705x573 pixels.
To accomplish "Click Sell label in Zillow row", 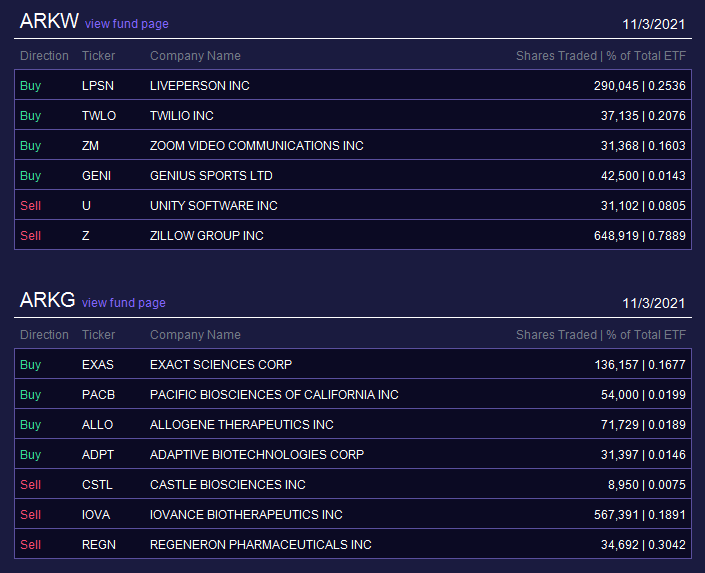I will point(31,236).
